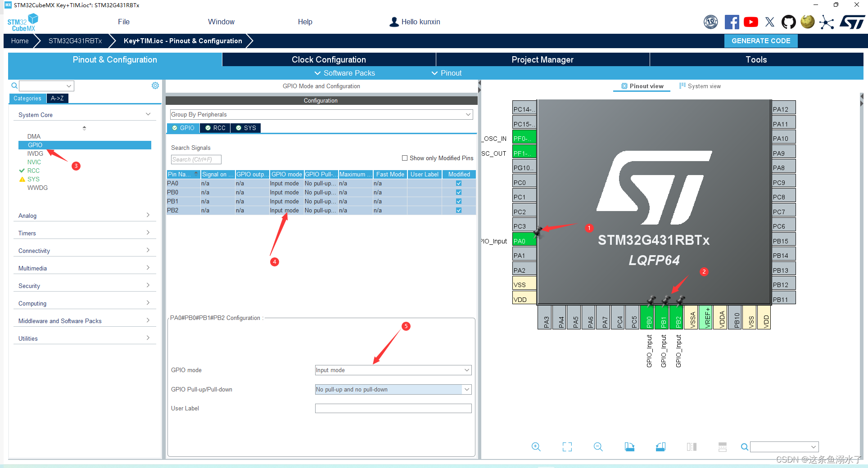Rotate the chip clockwise icon
The width and height of the screenshot is (868, 468).
pos(629,447)
